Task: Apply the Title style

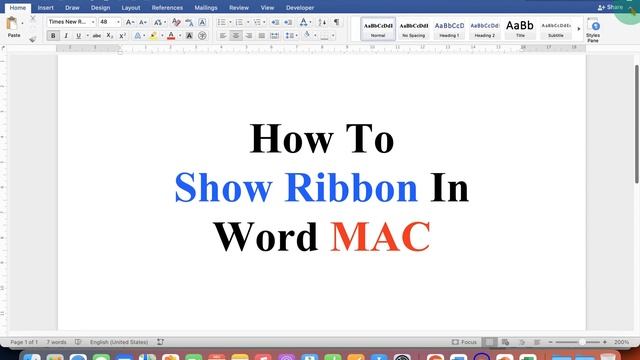Action: (520, 29)
